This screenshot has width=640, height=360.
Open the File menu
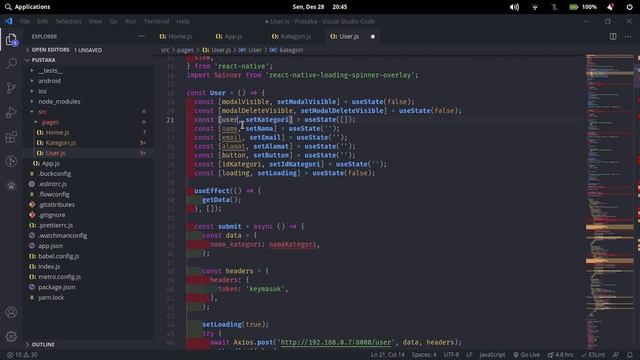pos(25,21)
